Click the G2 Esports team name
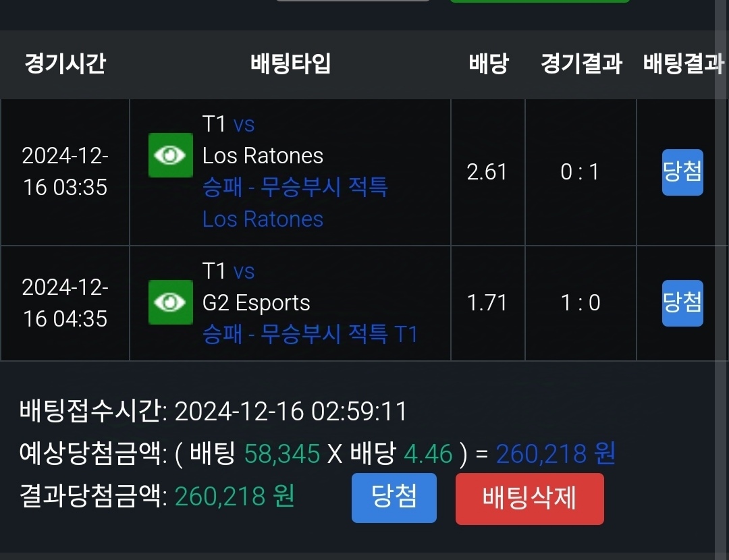The height and width of the screenshot is (560, 729). [256, 303]
